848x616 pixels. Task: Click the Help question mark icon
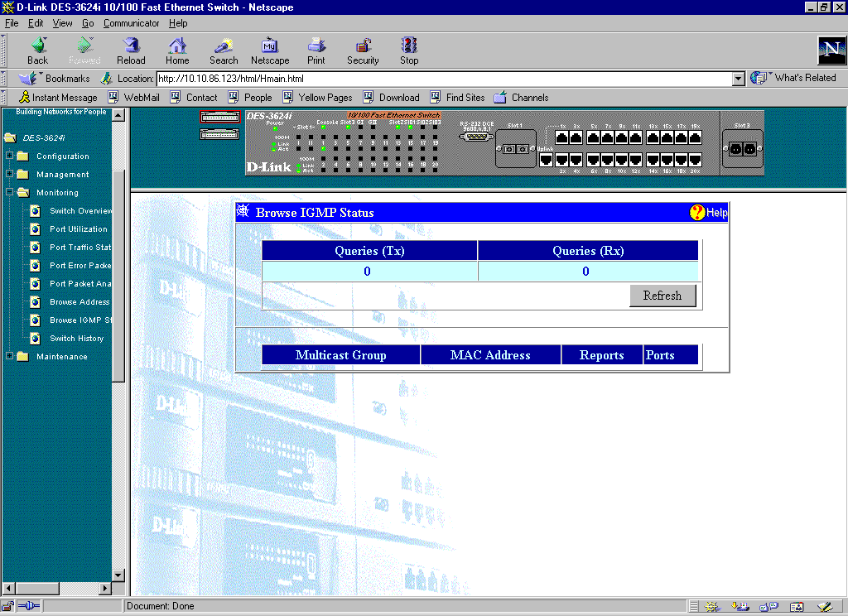pyautogui.click(x=697, y=213)
